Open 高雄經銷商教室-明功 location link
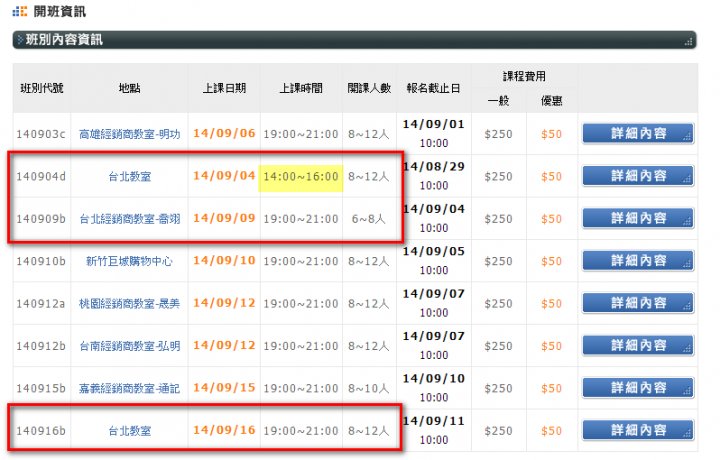Screen dimensions: 720x460 pyautogui.click(x=129, y=134)
